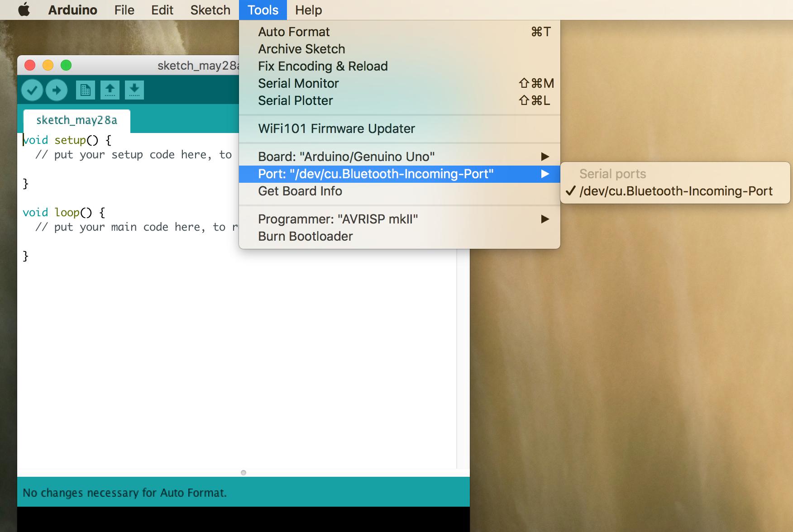This screenshot has height=532, width=793.
Task: Open the Serial Plotter
Action: point(295,100)
